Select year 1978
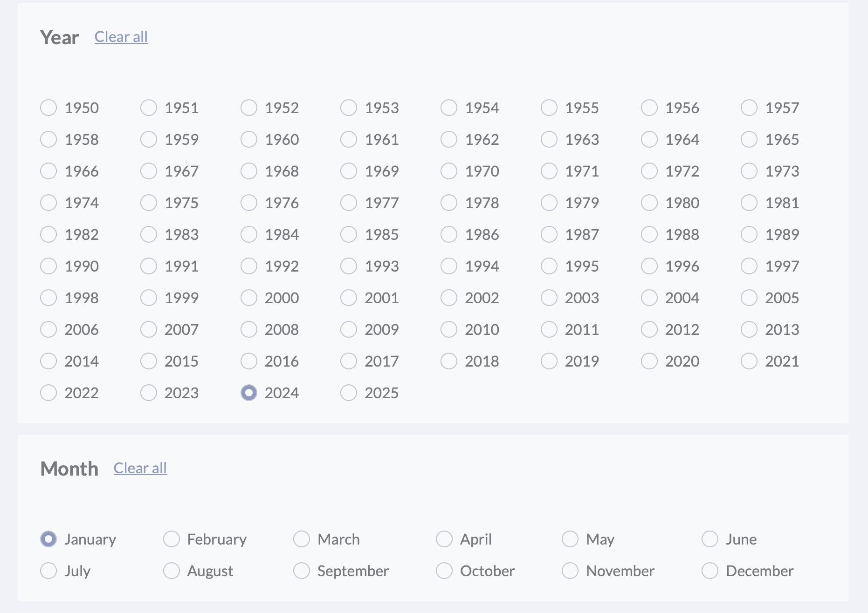This screenshot has width=868, height=613. [449, 203]
